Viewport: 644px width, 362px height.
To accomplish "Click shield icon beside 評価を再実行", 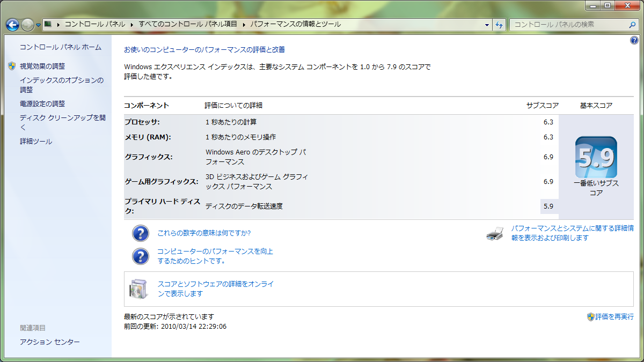I will (x=591, y=317).
